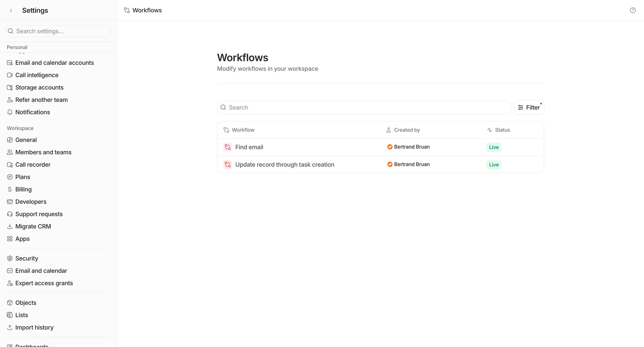Click the Support requests headset icon
The width and height of the screenshot is (644, 347).
tap(10, 214)
